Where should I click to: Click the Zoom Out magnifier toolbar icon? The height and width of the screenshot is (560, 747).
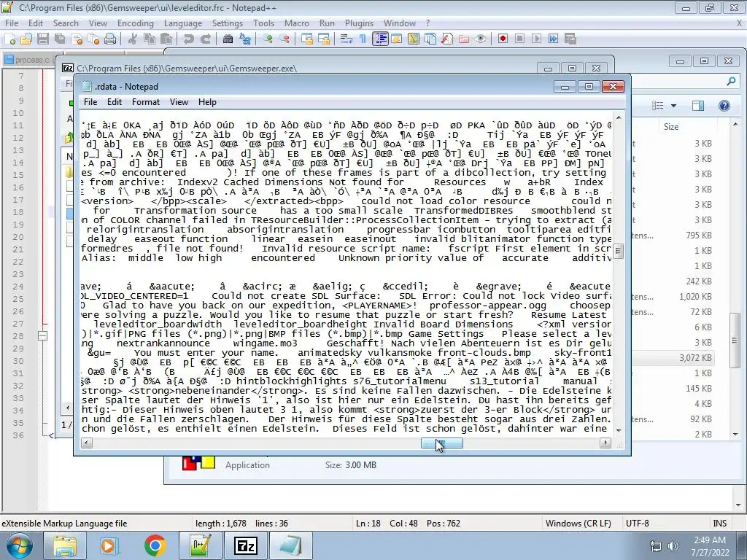click(x=285, y=39)
